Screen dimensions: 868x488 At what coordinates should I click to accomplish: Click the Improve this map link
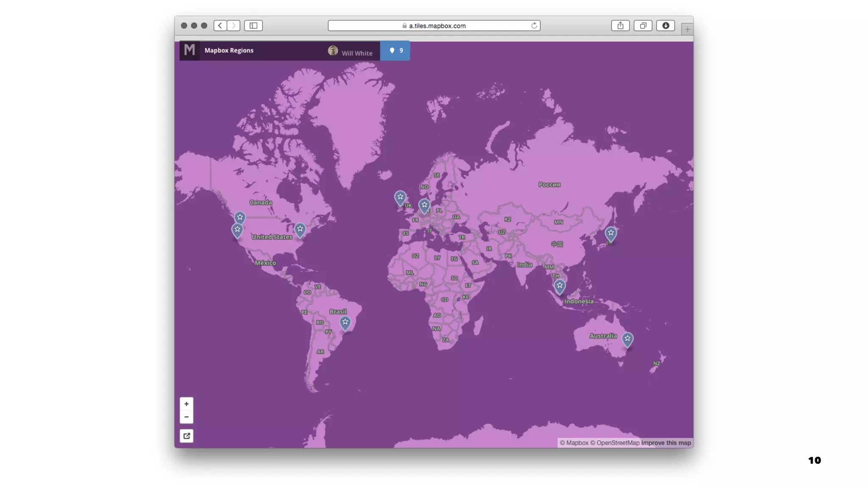[666, 443]
